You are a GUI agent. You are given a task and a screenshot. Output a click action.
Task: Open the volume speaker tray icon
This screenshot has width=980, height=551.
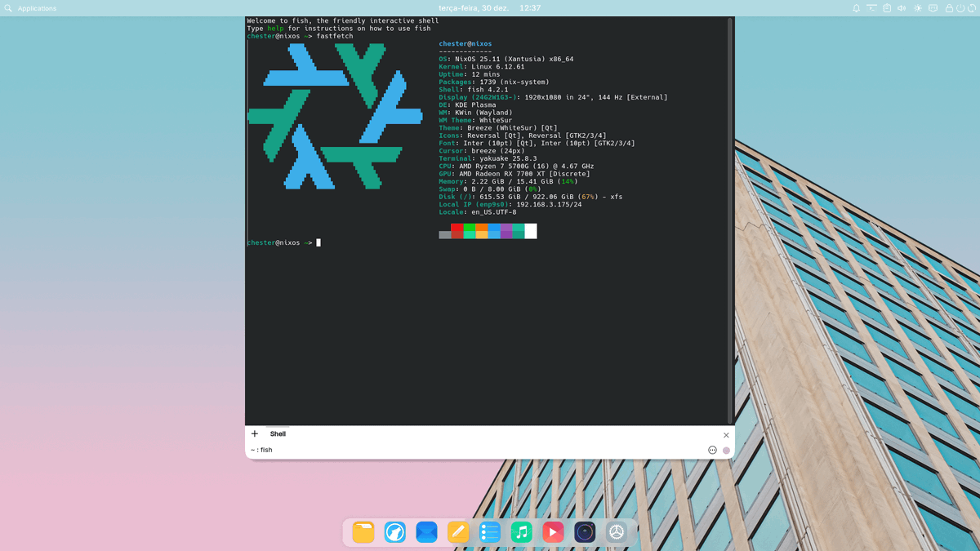pos(902,8)
